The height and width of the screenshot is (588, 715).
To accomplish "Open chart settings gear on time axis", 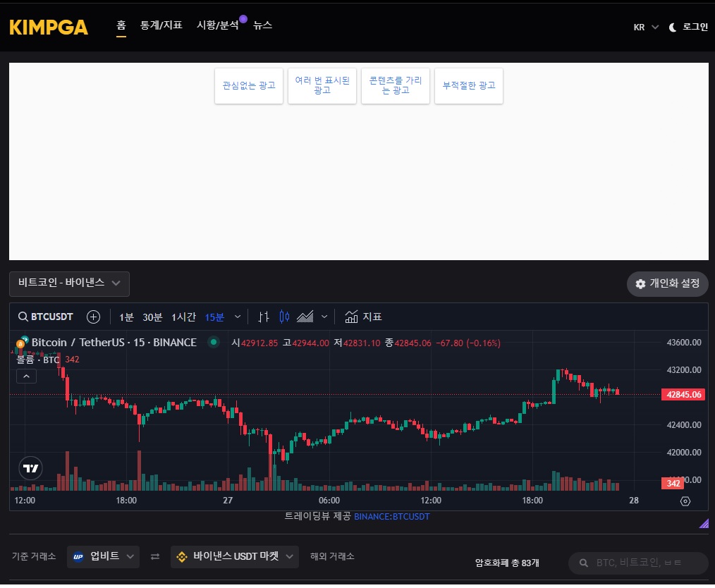I will [x=685, y=501].
